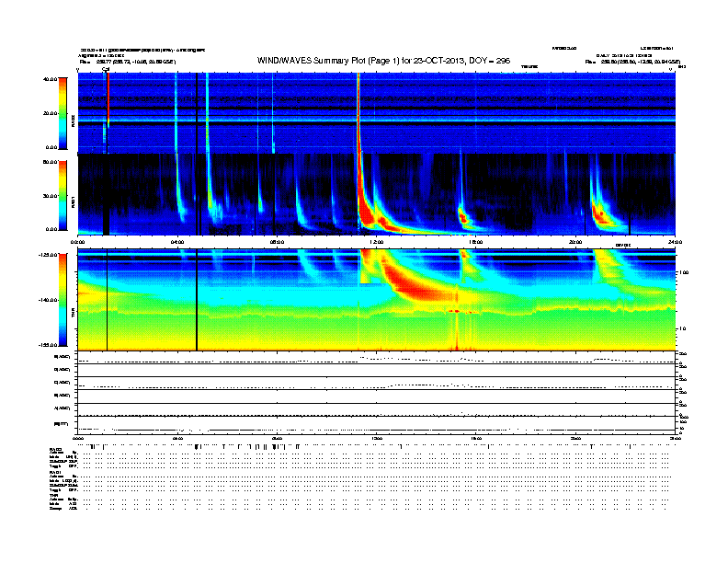Click the red calibration stripe in the RAD2 spectrogram

point(108,99)
